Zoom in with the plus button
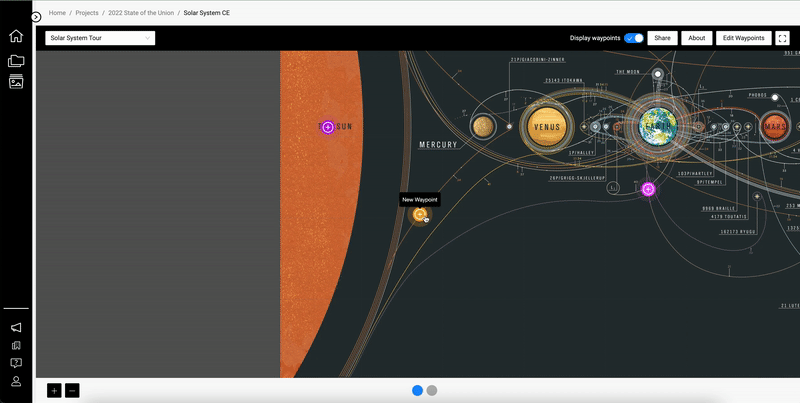The image size is (800, 403). coord(54,390)
